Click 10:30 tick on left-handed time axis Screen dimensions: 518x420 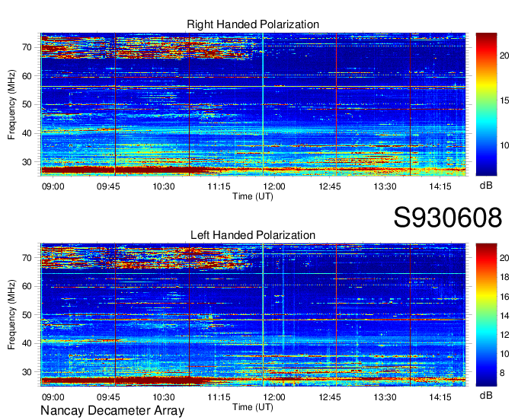[164, 397]
